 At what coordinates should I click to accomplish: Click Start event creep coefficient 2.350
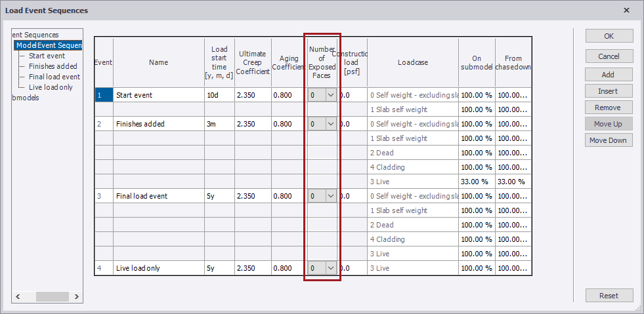click(253, 95)
